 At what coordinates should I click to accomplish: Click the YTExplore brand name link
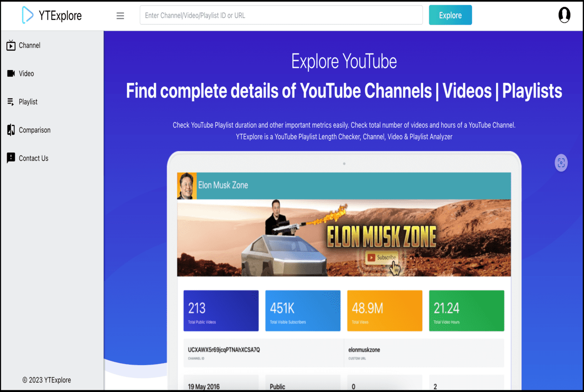pos(60,16)
